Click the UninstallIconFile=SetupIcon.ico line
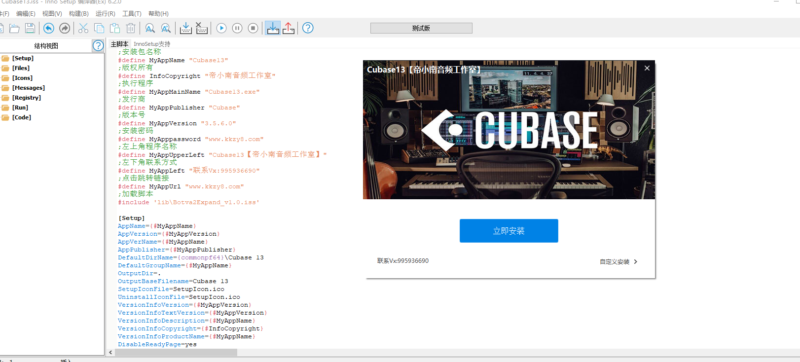This screenshot has height=362, width=800. (x=179, y=297)
